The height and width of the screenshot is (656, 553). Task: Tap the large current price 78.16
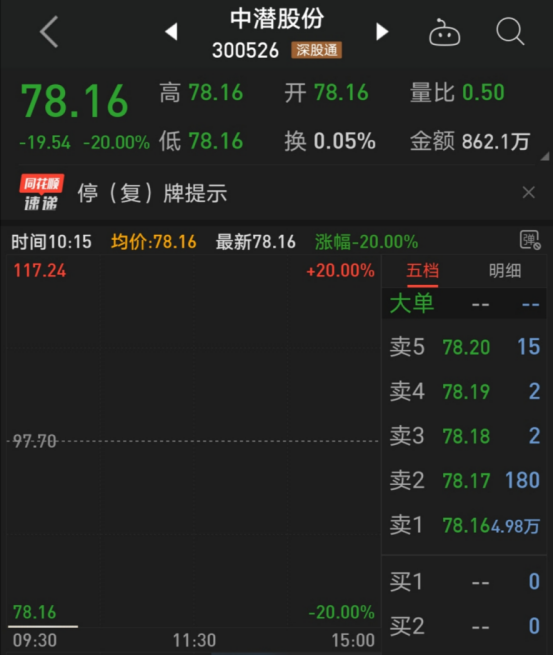74,100
